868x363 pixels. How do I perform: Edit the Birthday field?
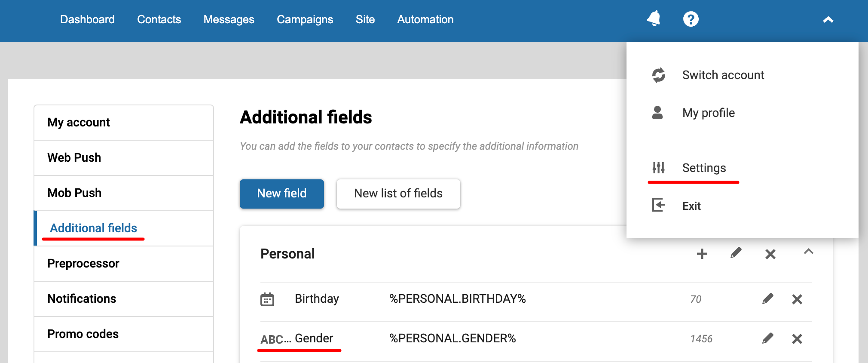coord(767,299)
